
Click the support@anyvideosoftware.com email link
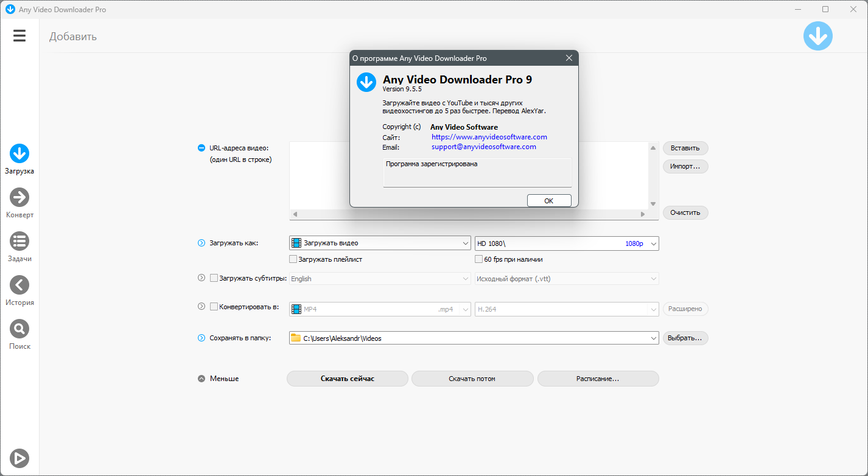coord(484,147)
